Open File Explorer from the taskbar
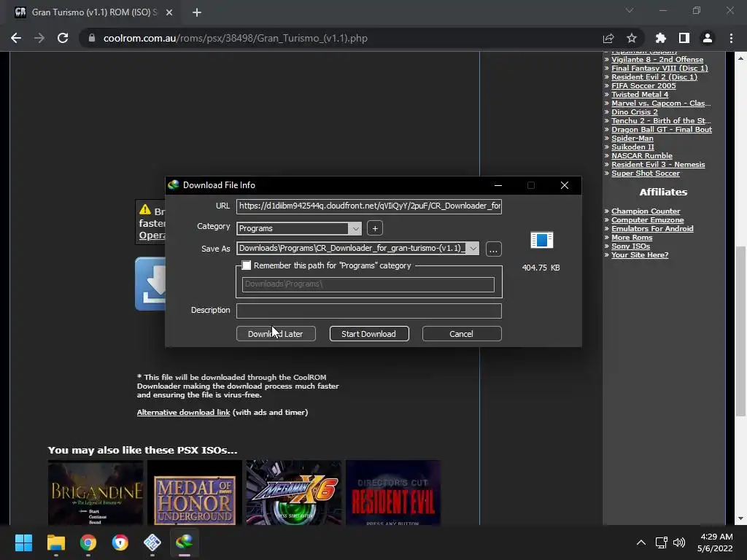 55,542
